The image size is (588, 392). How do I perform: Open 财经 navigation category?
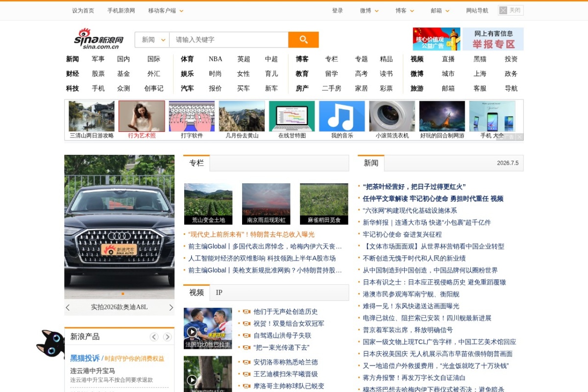point(73,73)
